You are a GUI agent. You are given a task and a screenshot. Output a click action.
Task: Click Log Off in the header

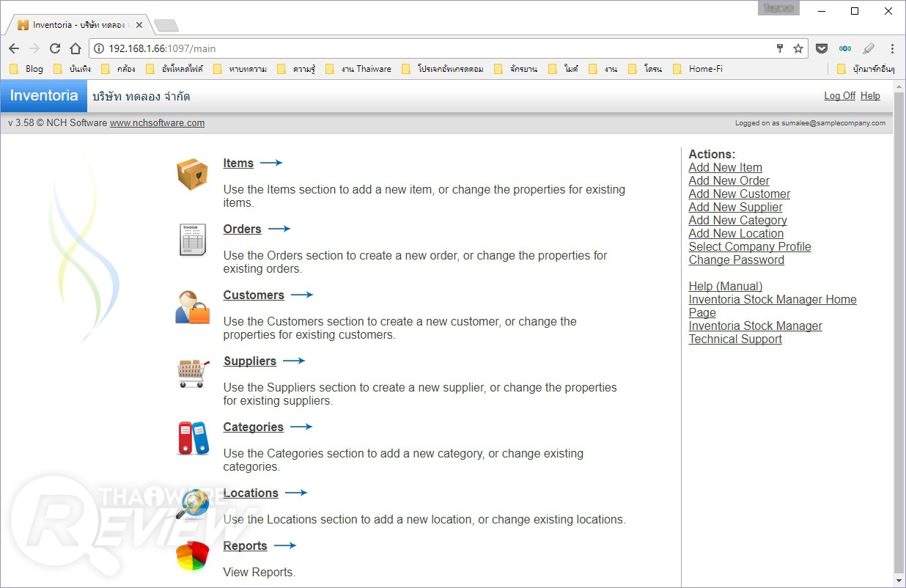[x=839, y=96]
